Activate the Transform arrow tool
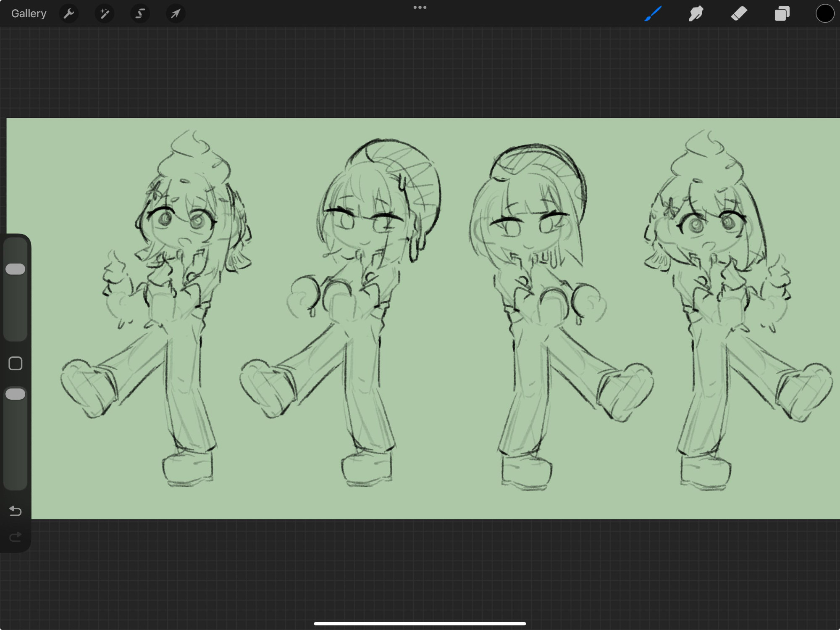The height and width of the screenshot is (630, 840). (x=176, y=14)
